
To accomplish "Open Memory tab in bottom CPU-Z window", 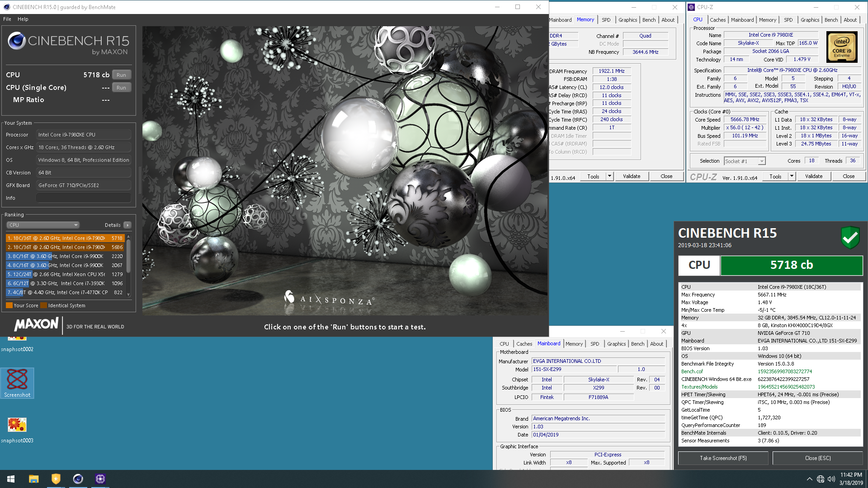I will 574,344.
